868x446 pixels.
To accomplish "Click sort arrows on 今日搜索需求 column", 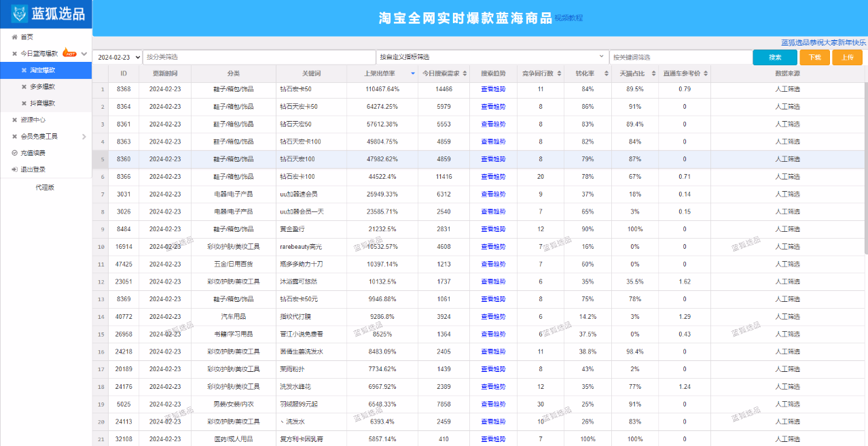I will (464, 73).
